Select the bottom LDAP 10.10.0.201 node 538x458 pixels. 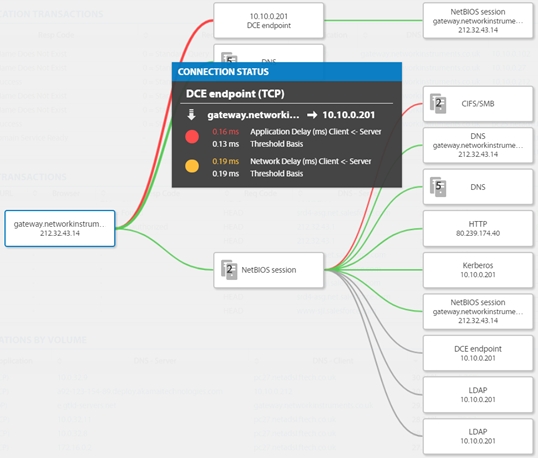tap(478, 436)
